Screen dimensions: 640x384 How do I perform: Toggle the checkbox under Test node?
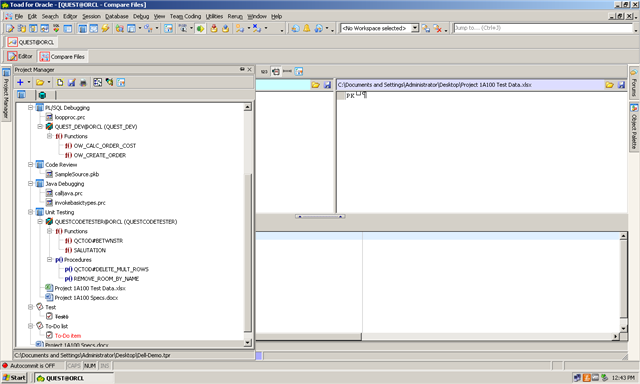tap(49, 316)
